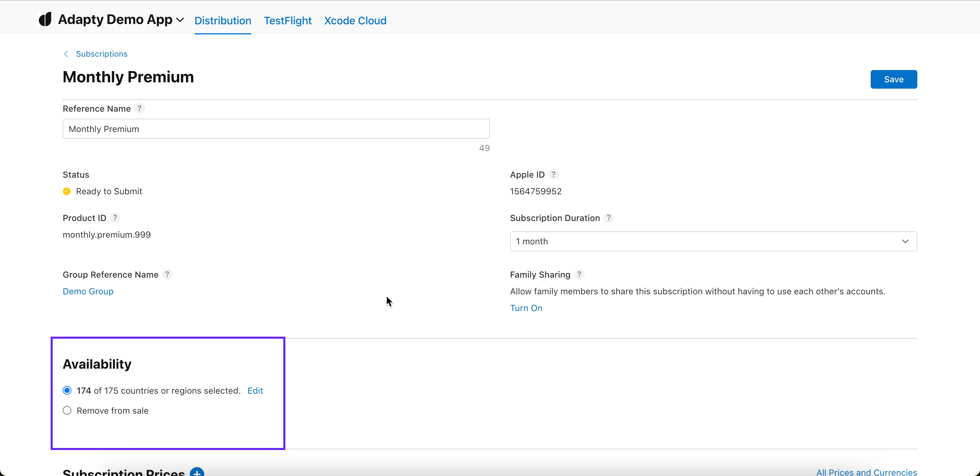The height and width of the screenshot is (476, 980).
Task: Open Subscription Duration dropdown
Action: 713,241
